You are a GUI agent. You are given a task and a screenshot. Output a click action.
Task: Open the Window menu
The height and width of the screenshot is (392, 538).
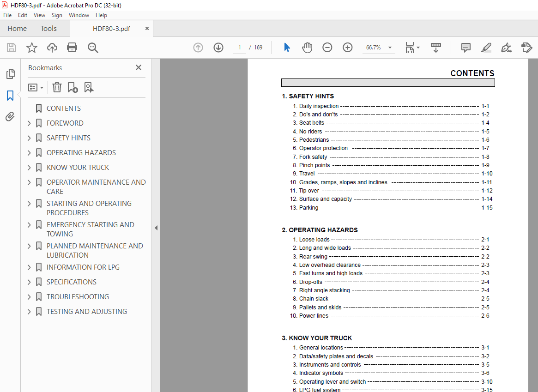79,15
